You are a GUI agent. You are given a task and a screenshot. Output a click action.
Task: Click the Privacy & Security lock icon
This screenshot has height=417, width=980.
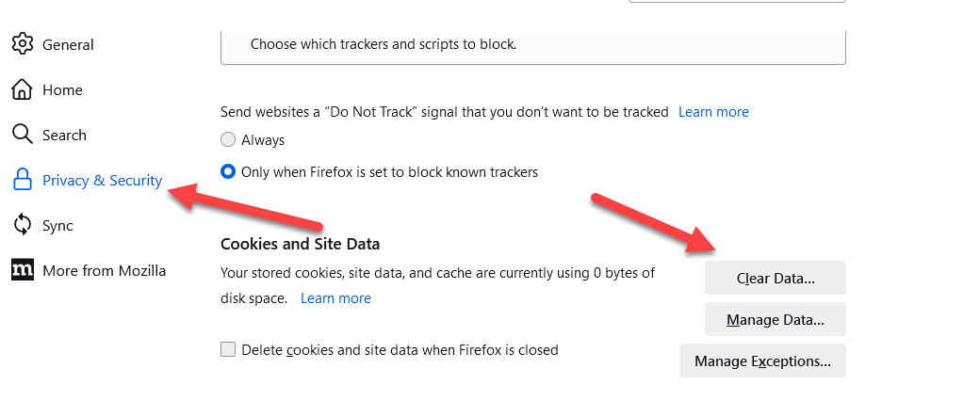tap(23, 180)
